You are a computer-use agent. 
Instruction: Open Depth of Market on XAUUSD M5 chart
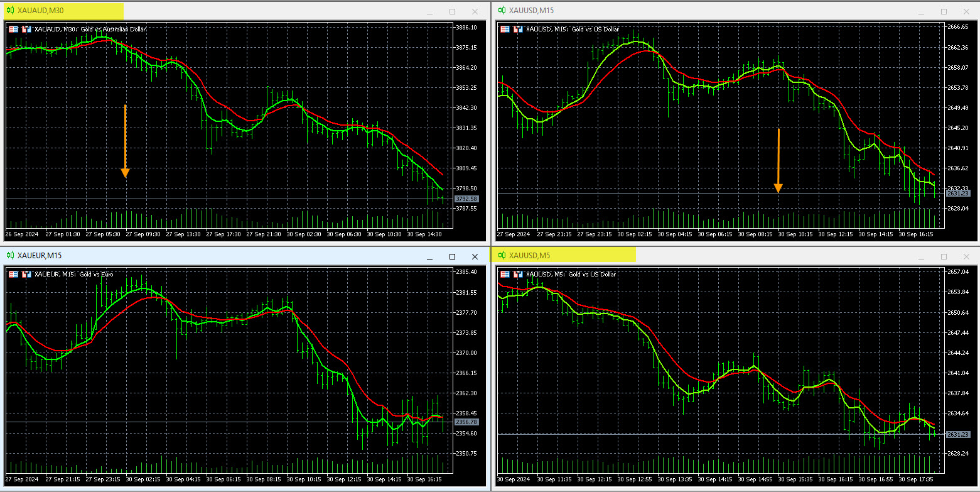click(x=518, y=274)
